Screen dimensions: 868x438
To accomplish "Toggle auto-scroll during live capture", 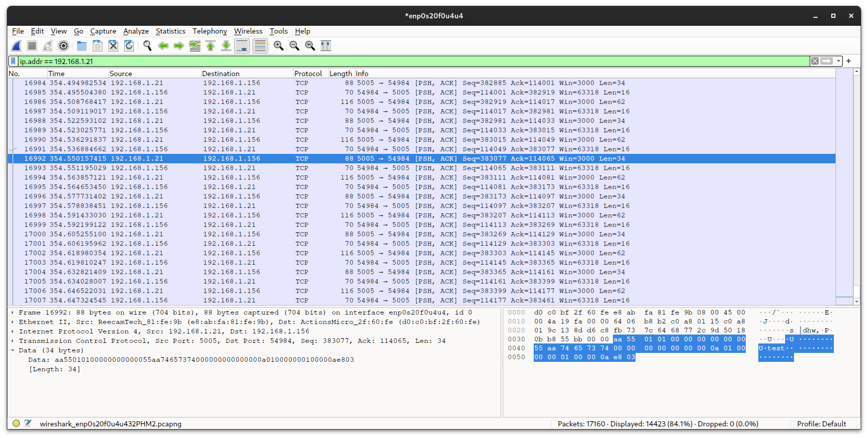I will (242, 46).
